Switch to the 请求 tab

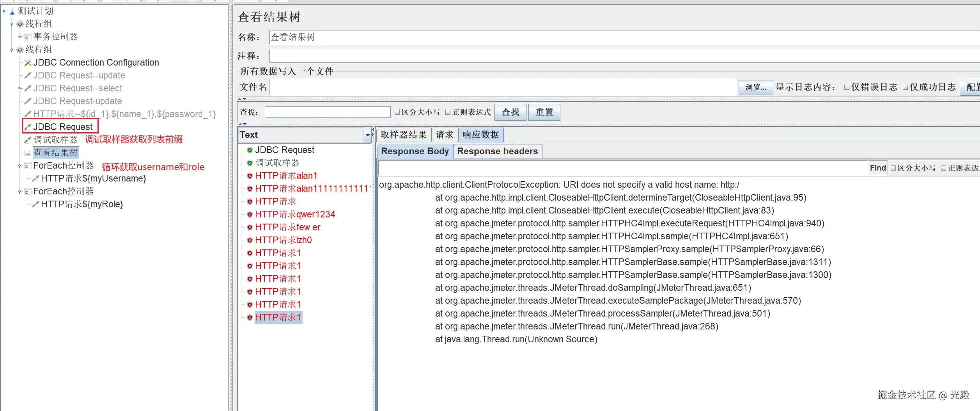[445, 135]
